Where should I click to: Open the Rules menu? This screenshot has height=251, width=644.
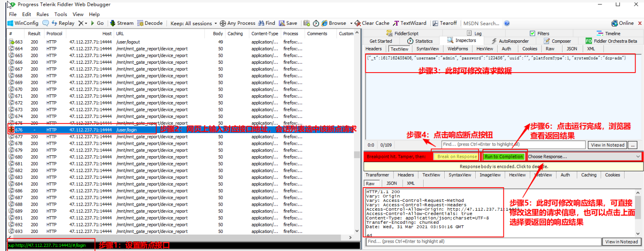click(x=42, y=14)
